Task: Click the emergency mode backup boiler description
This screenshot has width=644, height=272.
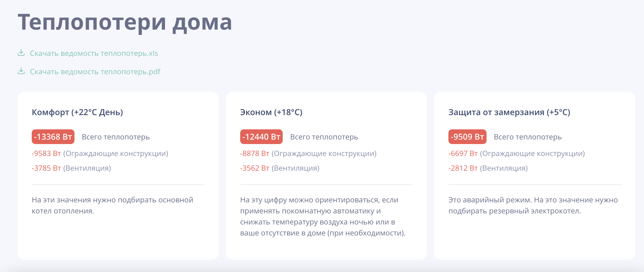Action: click(x=533, y=205)
